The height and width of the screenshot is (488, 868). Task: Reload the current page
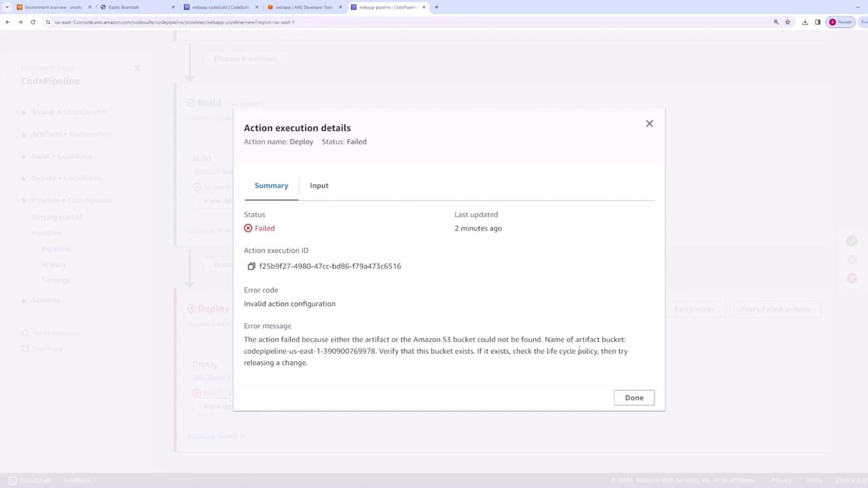33,22
